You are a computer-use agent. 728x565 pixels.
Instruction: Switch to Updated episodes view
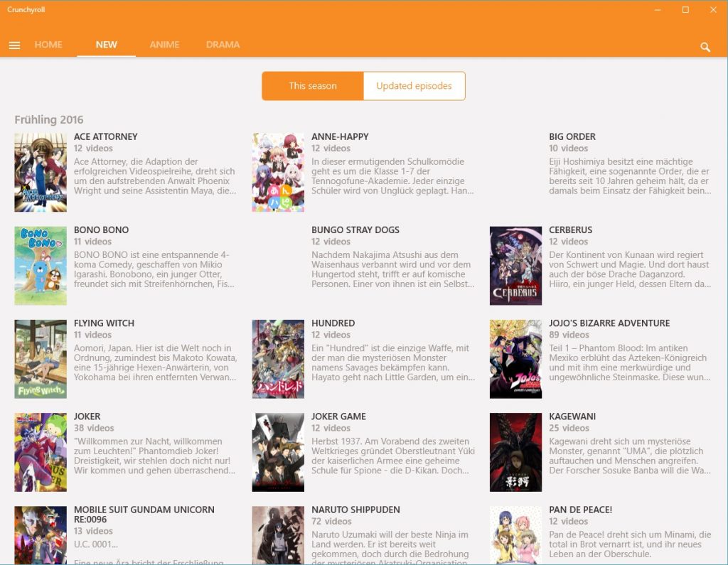[x=414, y=86]
